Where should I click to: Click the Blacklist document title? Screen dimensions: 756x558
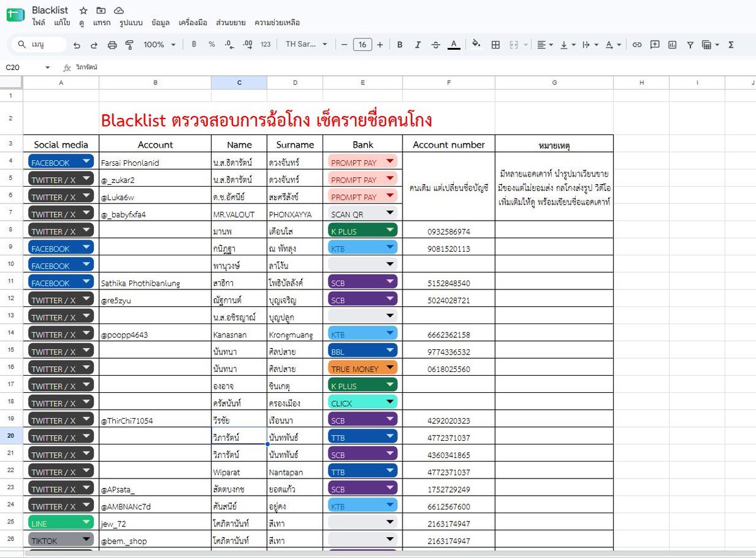click(x=50, y=11)
